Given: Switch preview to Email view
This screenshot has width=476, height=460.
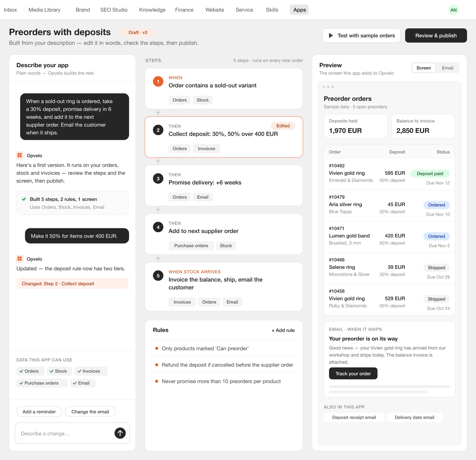Looking at the screenshot, I should point(447,68).
